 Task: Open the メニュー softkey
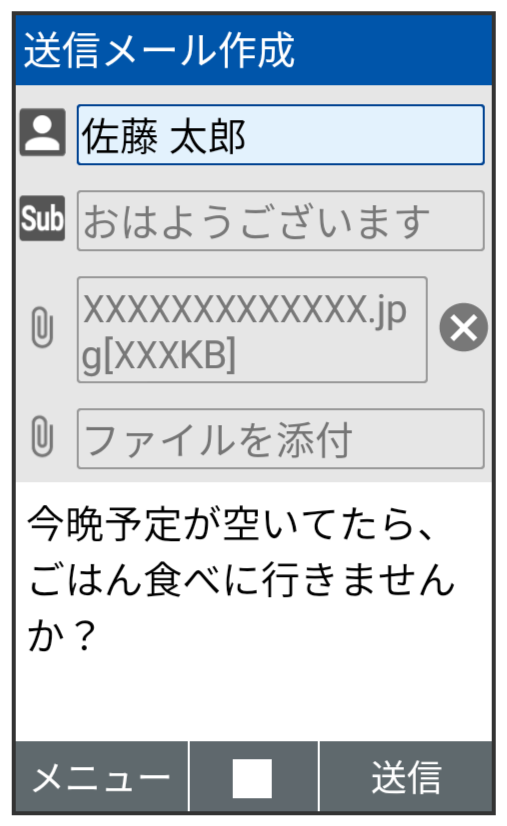coord(101,778)
